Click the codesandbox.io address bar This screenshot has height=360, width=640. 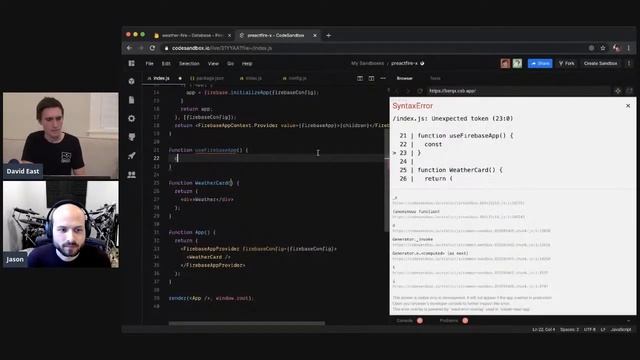click(376, 48)
